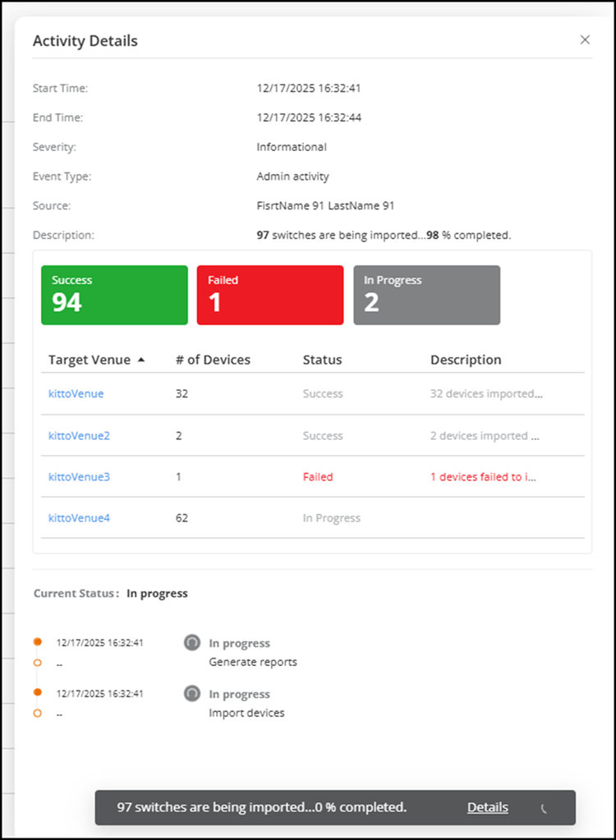The height and width of the screenshot is (840, 616).
Task: Click the loading spinner in the import notification
Action: 544,809
